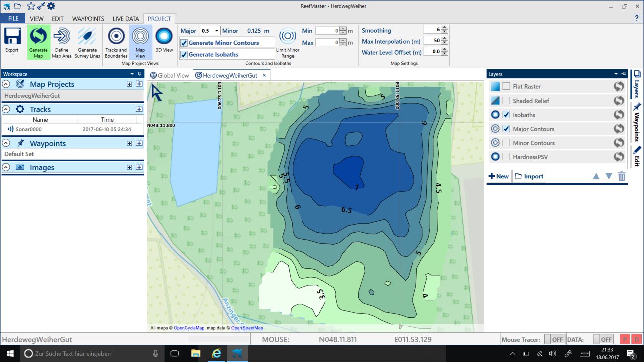
Task: Click the Export save icon
Action: 12,37
